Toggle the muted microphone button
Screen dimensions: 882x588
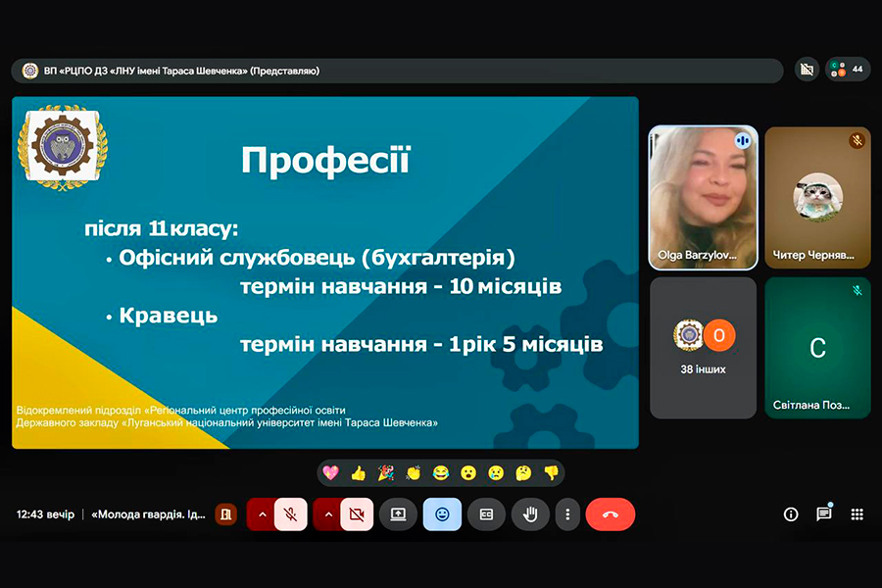[x=291, y=514]
